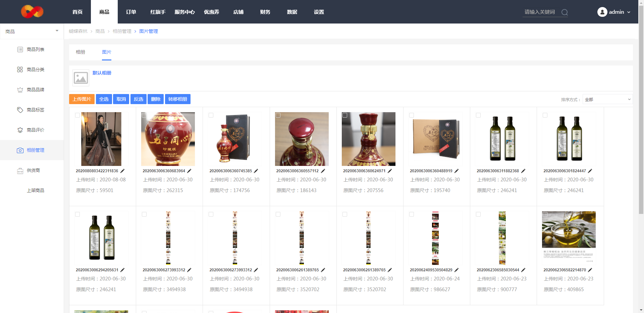644x313 pixels.
Task: Open the woman in dress thumbnail
Action: click(x=101, y=139)
